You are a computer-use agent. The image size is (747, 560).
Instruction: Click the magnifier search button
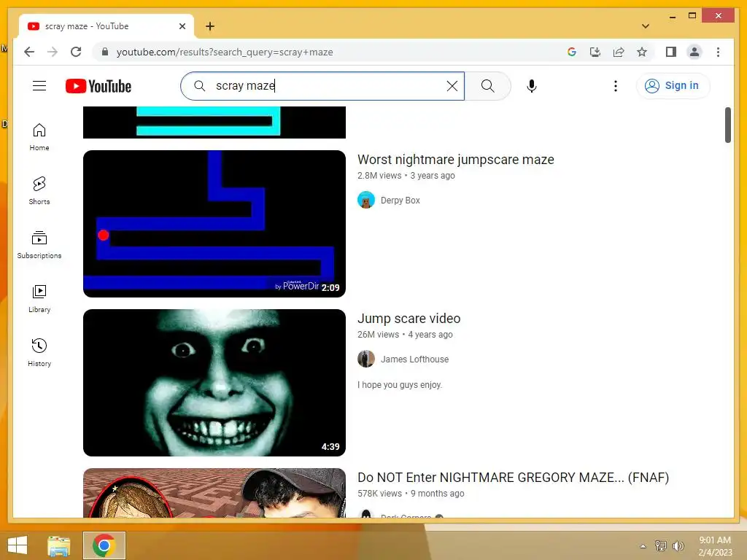coord(487,86)
